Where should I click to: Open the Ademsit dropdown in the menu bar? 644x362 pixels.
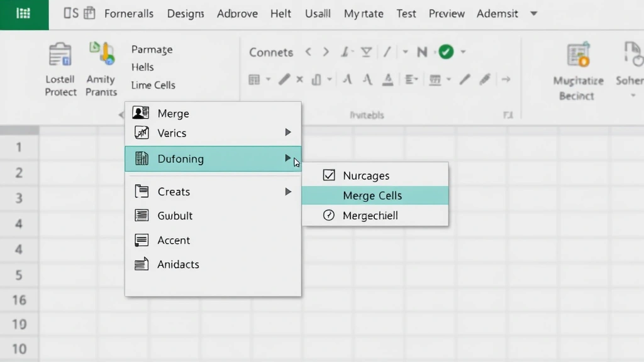tap(497, 13)
